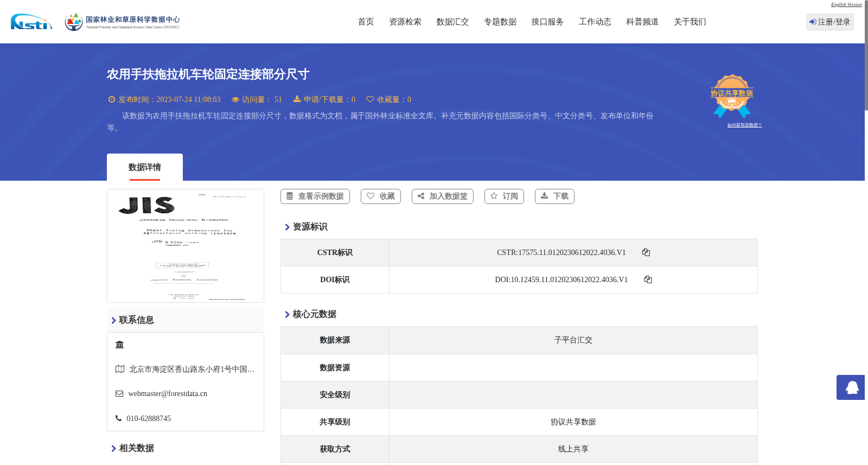Collapse the 联系信息 section chevron
Screen dimensions: 868x465
[x=113, y=320]
